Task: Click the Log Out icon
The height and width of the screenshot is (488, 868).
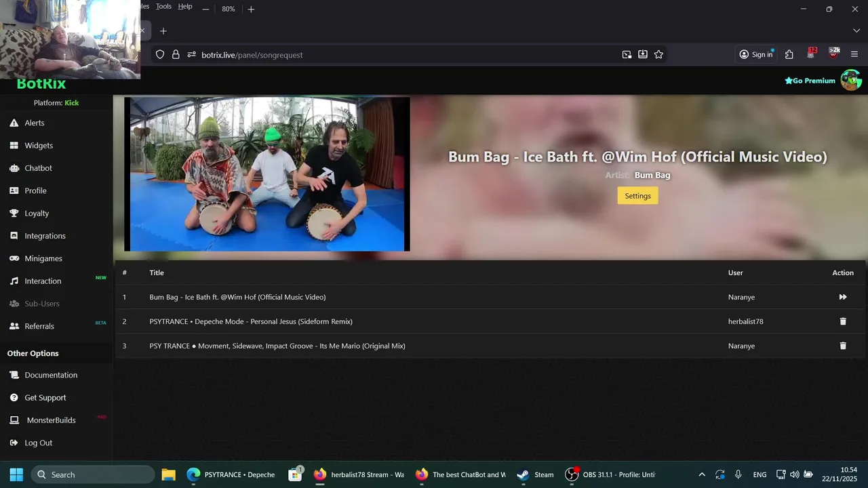Action: (x=14, y=443)
